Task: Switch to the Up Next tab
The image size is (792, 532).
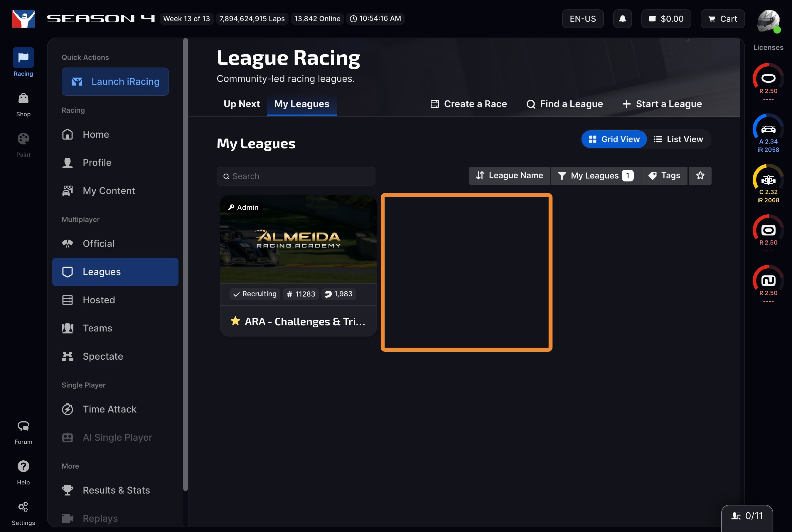Action: (242, 104)
